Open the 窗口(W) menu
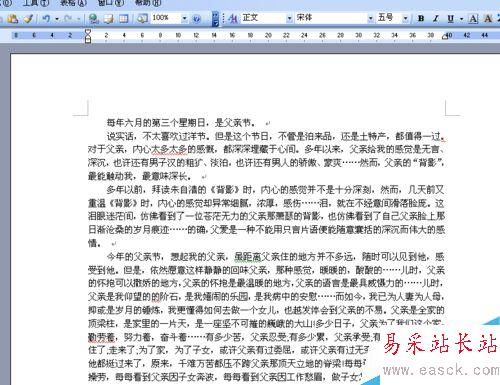The width and height of the screenshot is (500, 385). point(111,3)
